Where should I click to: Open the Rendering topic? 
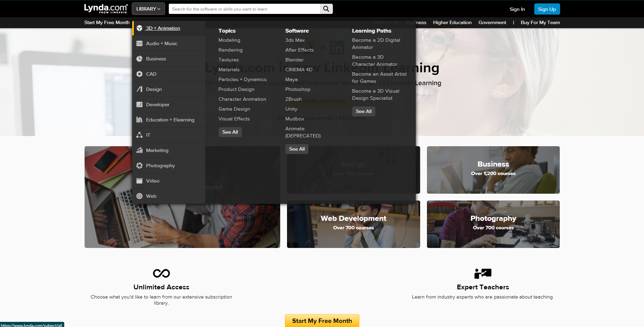(x=230, y=50)
